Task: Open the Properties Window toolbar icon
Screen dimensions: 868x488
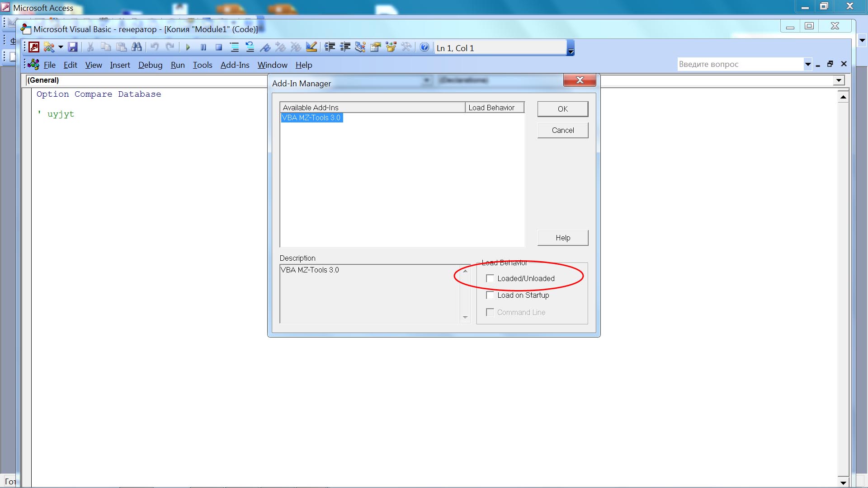Action: pyautogui.click(x=376, y=47)
